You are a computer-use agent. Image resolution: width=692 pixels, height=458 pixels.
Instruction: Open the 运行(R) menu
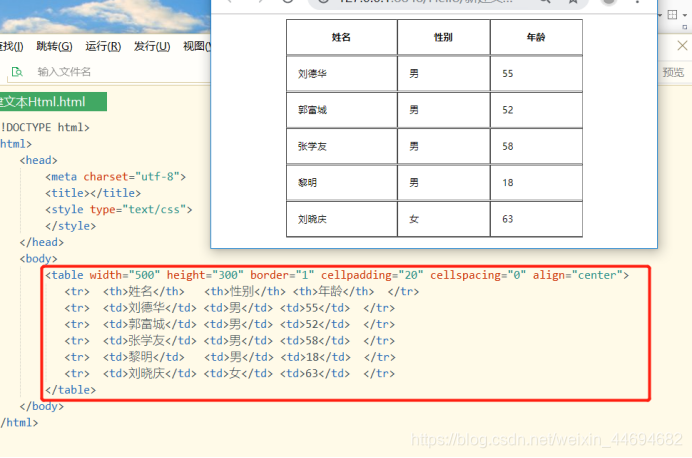(x=103, y=46)
